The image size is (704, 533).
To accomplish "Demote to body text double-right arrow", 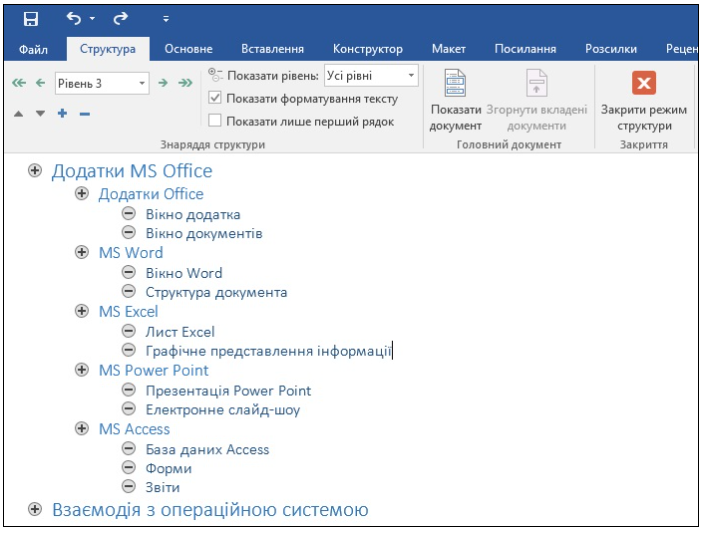I will [x=185, y=84].
